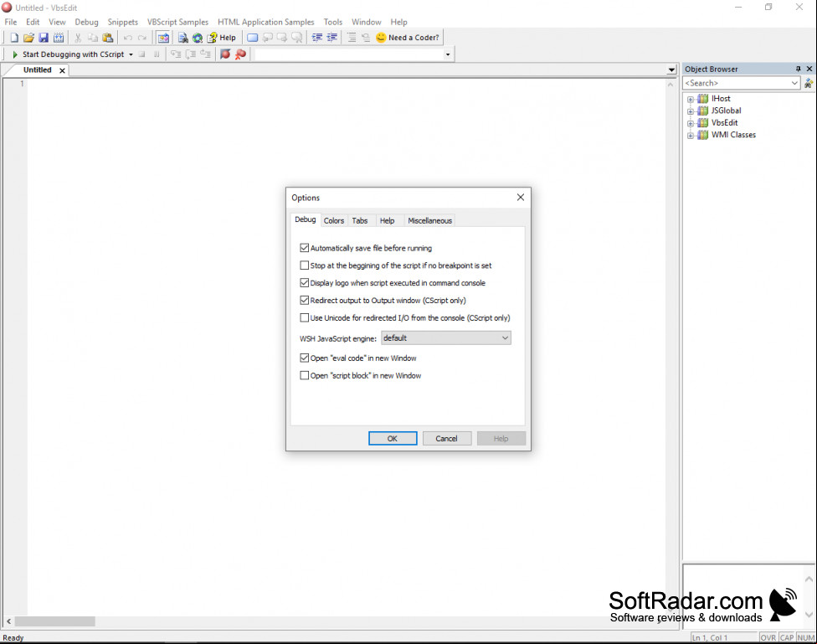Uncheck Open "eval code" in new Window

click(305, 358)
